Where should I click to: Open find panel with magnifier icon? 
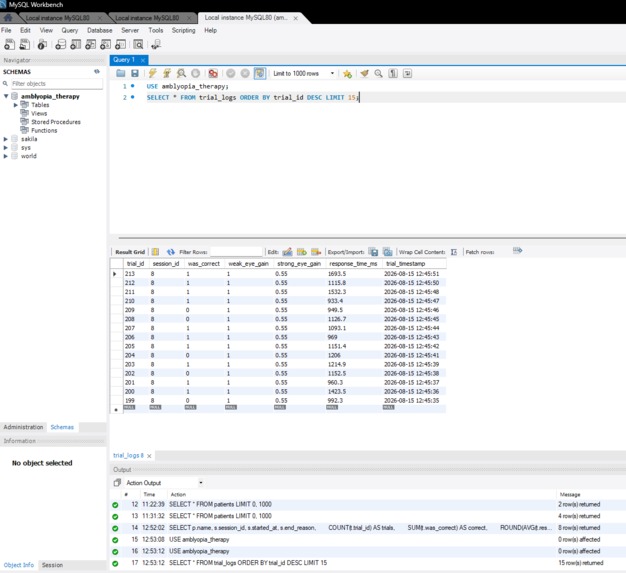click(x=378, y=73)
